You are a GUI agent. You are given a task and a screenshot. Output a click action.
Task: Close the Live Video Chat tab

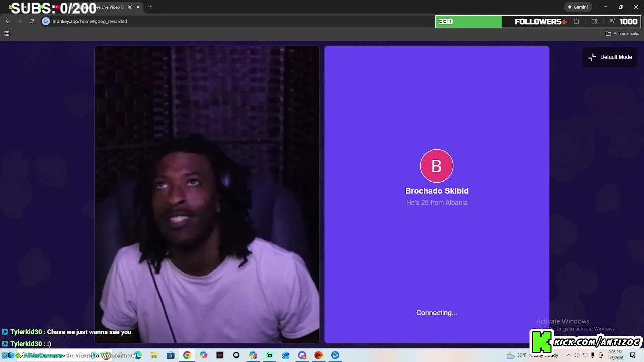pos(138,7)
